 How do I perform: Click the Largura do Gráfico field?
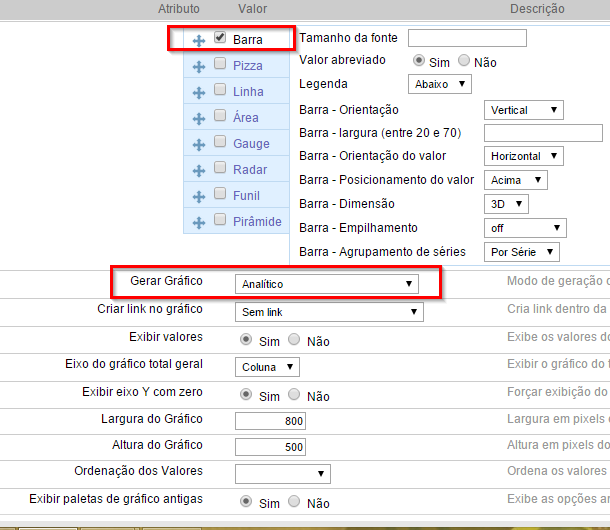270,420
